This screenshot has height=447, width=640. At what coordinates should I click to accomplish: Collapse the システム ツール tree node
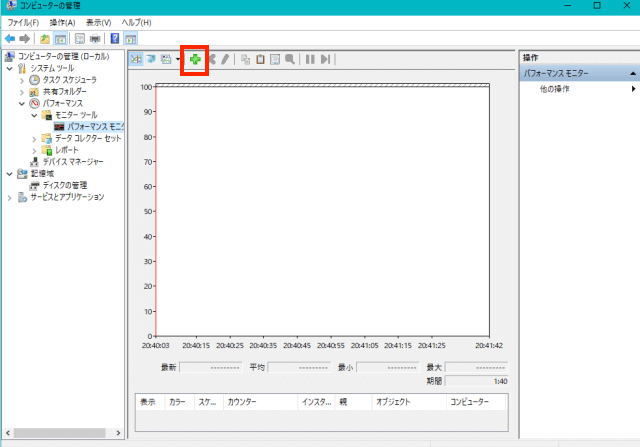point(10,68)
